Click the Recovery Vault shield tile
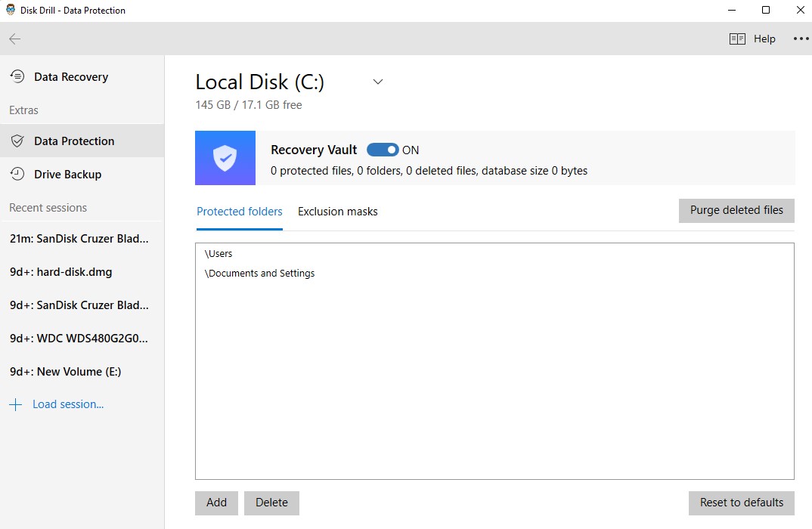The width and height of the screenshot is (812, 529). [225, 158]
